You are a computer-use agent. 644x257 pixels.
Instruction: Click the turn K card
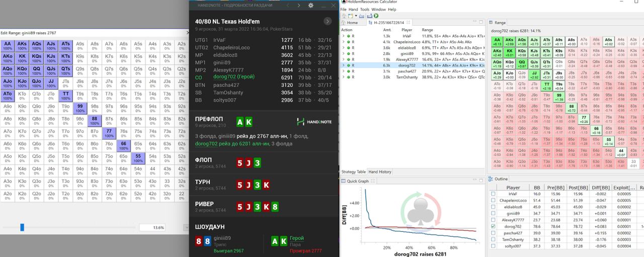266,185
